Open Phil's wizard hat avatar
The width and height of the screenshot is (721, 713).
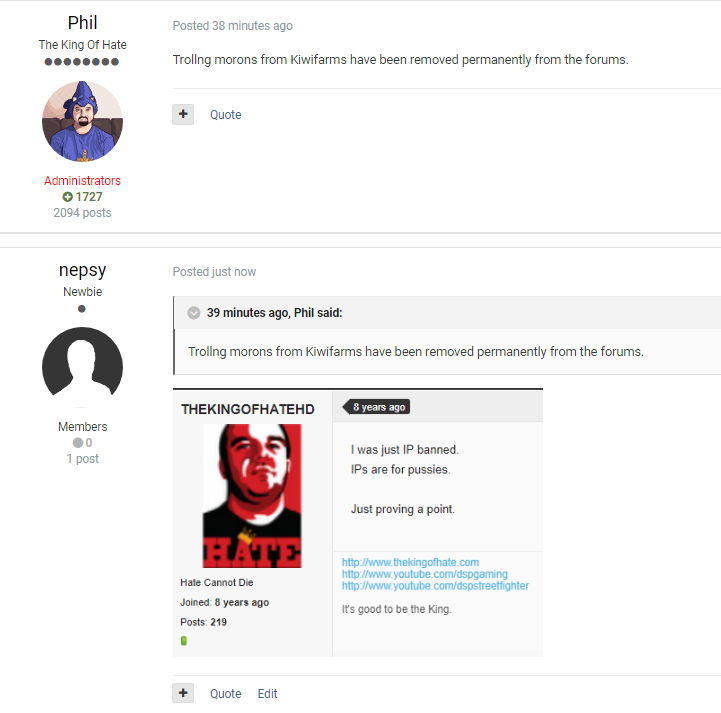pos(82,121)
